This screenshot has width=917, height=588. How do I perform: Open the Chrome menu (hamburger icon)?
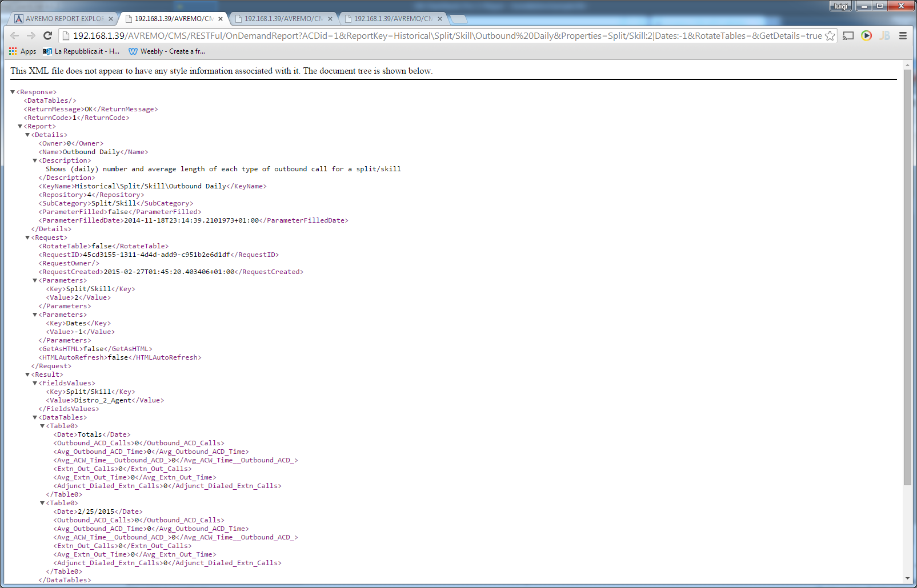(903, 35)
